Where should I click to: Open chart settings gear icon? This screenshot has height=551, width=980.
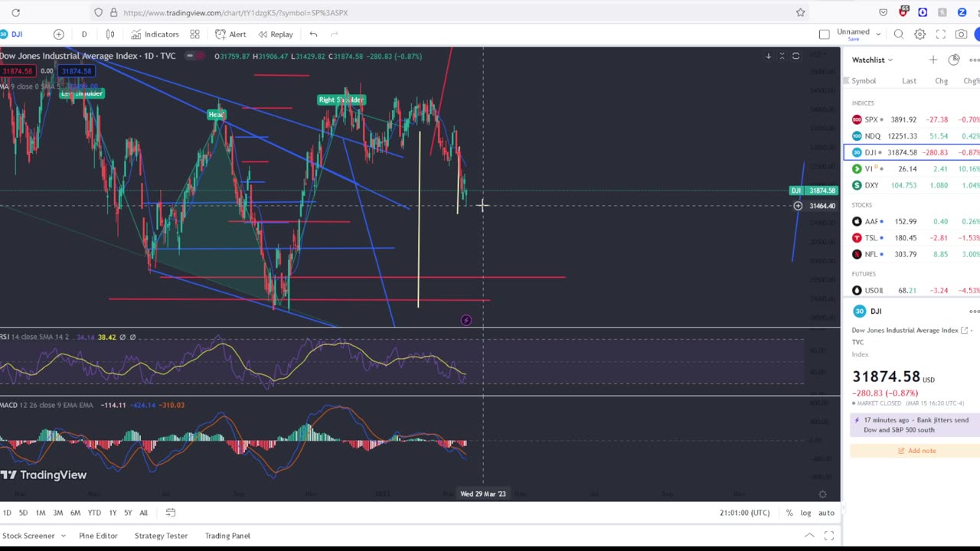pyautogui.click(x=920, y=34)
